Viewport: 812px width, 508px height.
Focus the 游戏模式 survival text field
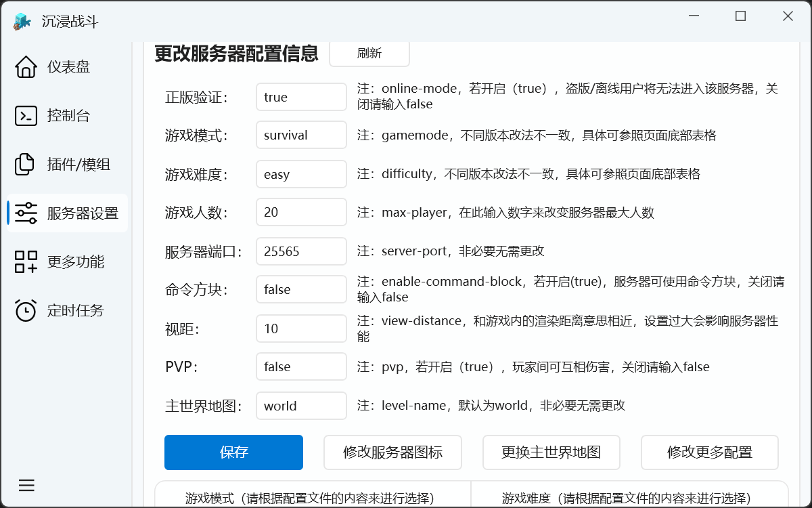[x=301, y=135]
